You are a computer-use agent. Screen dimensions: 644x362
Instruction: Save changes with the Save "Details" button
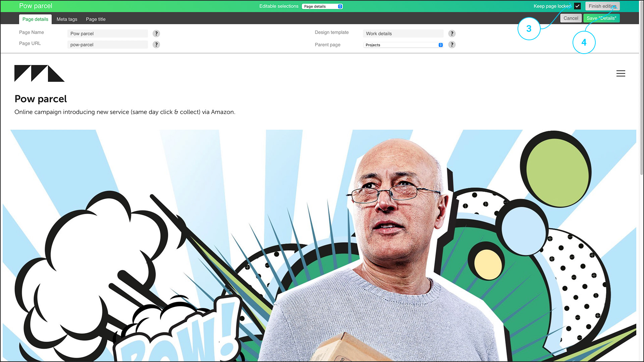[601, 18]
